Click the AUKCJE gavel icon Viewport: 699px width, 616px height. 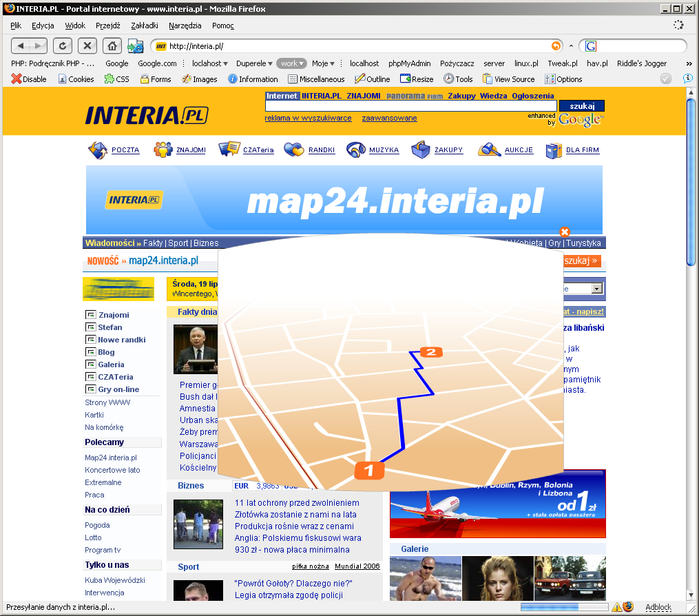click(489, 150)
